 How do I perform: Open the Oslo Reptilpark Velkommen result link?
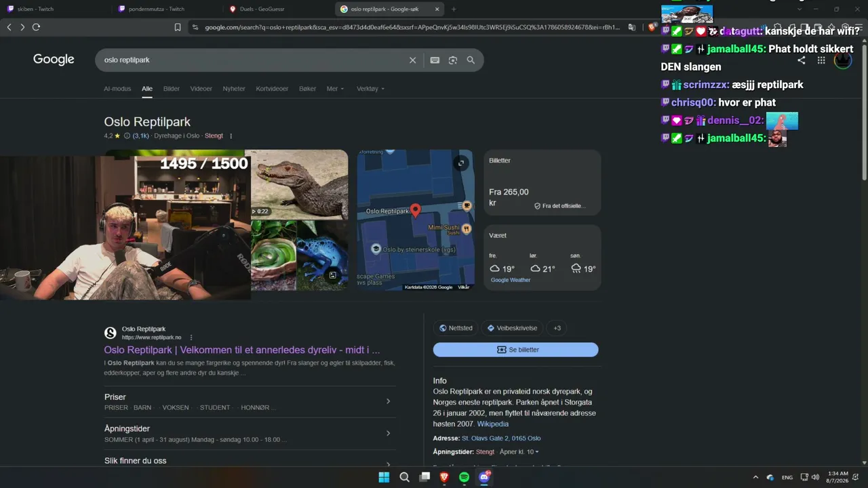pyautogui.click(x=242, y=350)
